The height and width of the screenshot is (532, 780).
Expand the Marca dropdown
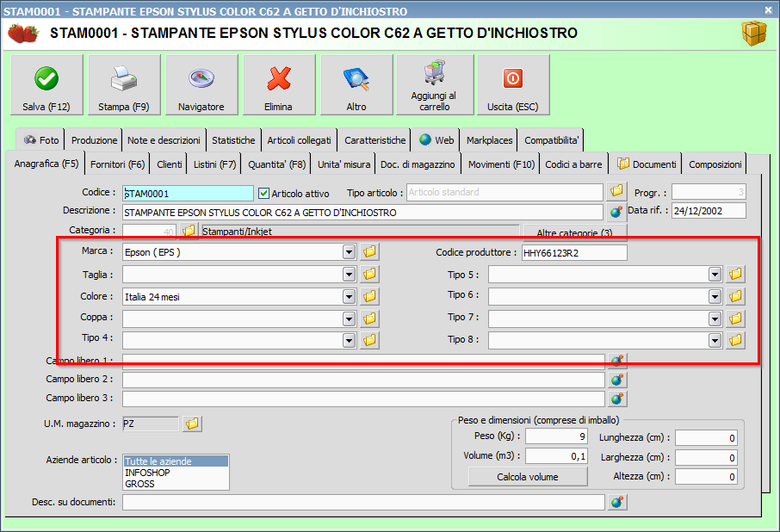click(350, 252)
